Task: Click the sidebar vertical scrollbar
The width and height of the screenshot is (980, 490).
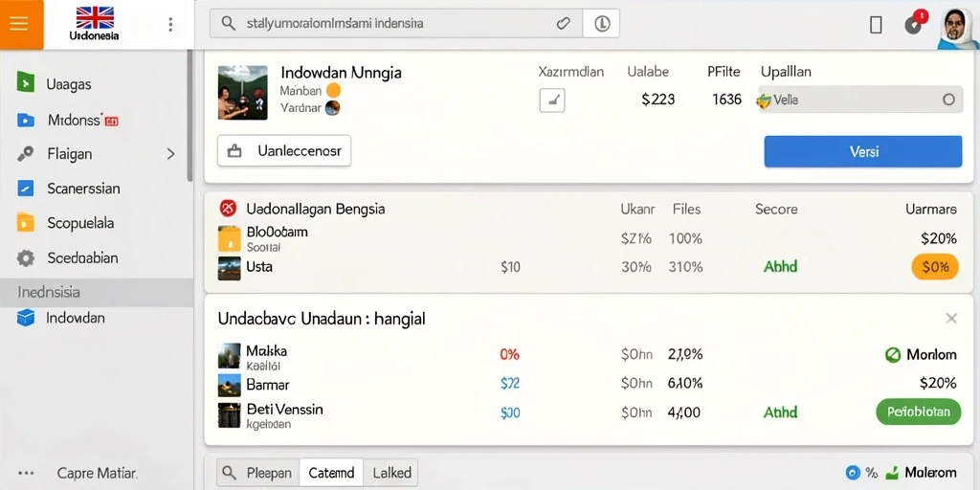Action: click(x=190, y=116)
